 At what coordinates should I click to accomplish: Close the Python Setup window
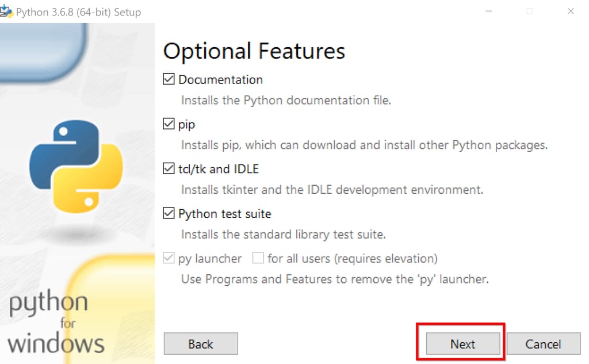point(570,12)
